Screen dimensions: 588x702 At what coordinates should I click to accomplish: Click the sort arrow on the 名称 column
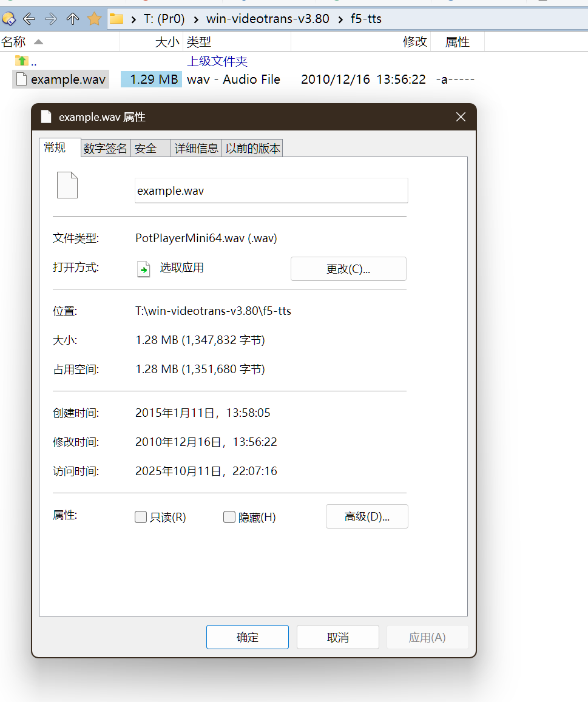click(38, 42)
